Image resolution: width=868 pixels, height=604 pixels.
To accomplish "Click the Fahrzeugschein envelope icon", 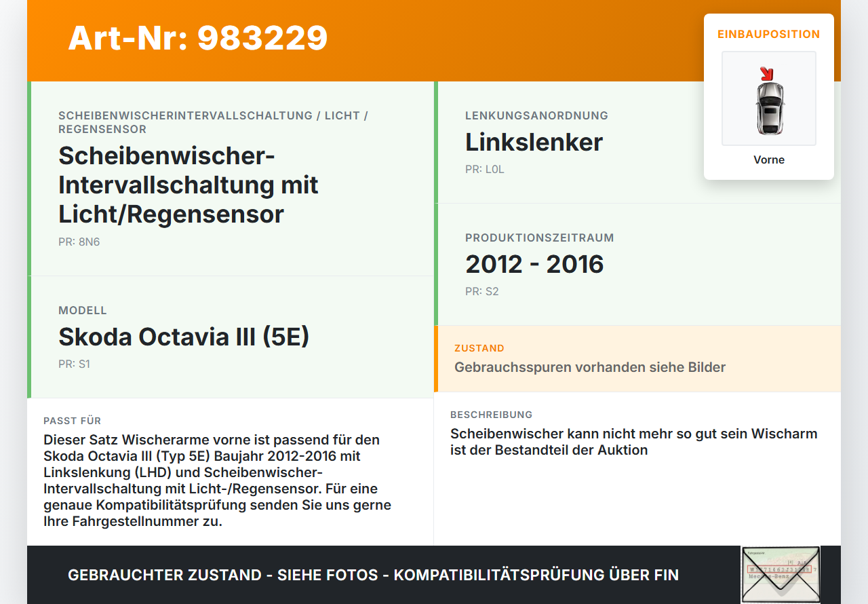I will [x=780, y=575].
